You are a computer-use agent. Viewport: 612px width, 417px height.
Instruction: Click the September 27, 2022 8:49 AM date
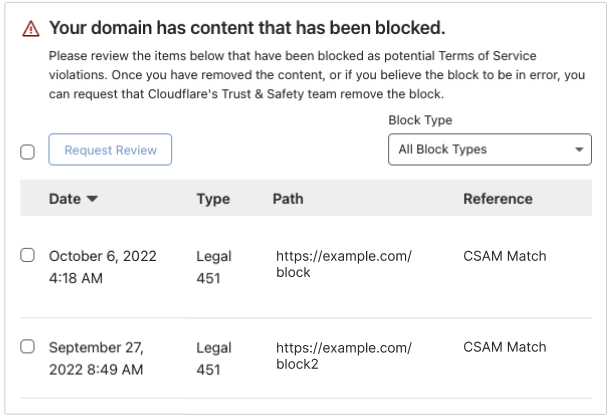[96, 358]
